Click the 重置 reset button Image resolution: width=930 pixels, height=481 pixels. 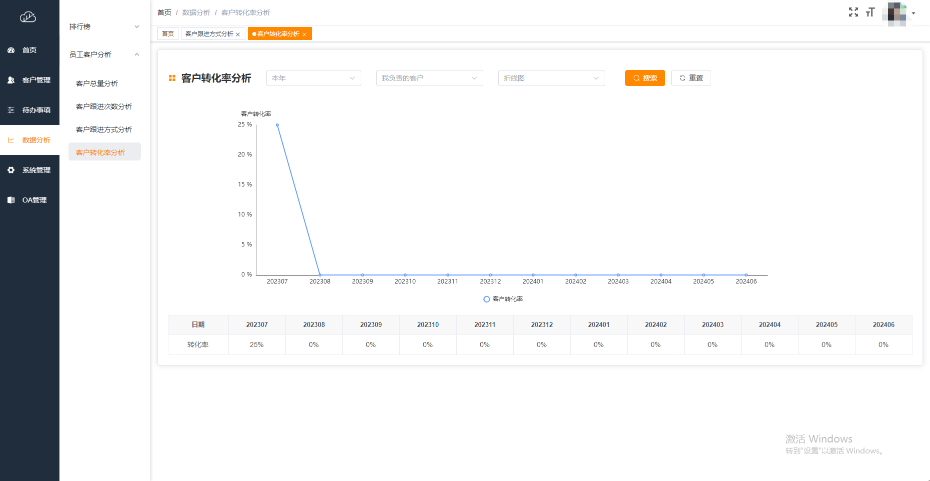691,78
